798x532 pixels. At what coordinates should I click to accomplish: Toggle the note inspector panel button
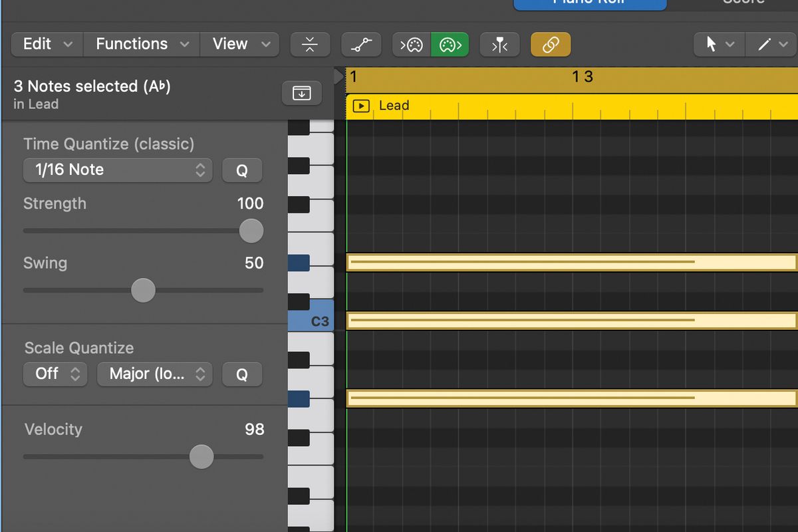(301, 93)
